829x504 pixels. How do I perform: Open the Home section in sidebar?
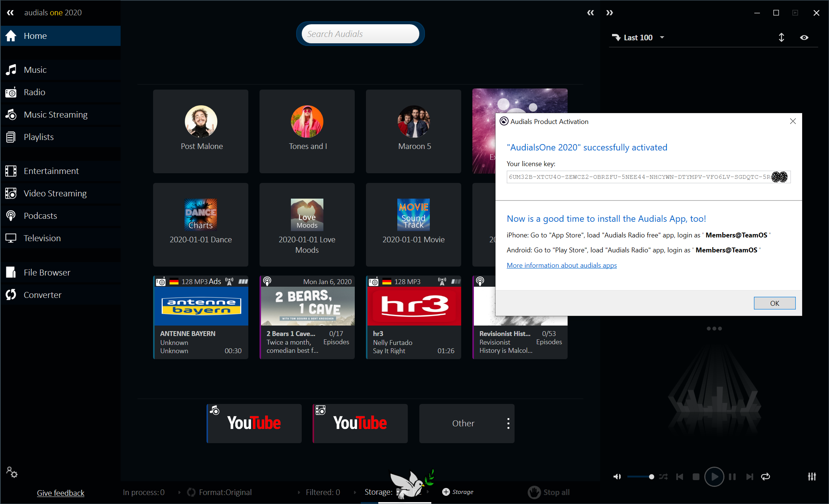click(60, 36)
